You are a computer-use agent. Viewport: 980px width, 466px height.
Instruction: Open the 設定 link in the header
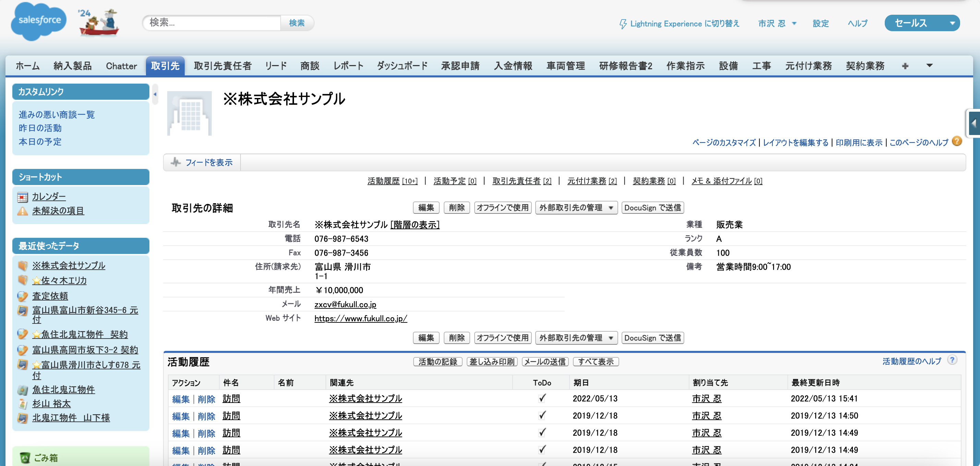pos(821,24)
